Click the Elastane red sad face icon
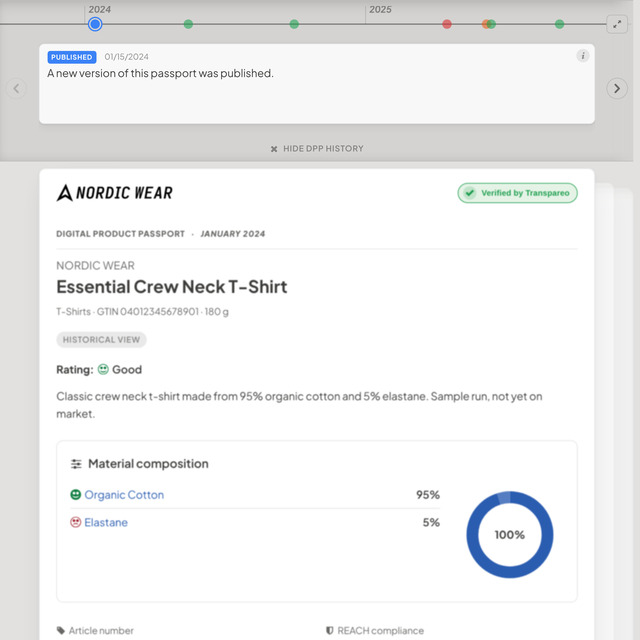The image size is (640, 640). [x=76, y=522]
